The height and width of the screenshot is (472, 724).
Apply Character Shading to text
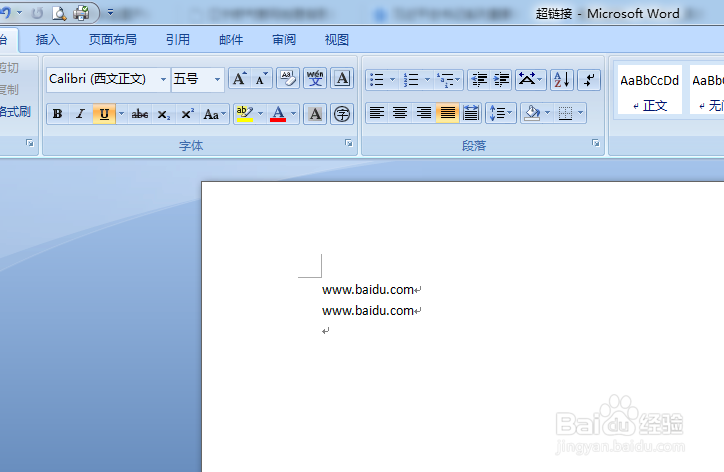(x=315, y=114)
